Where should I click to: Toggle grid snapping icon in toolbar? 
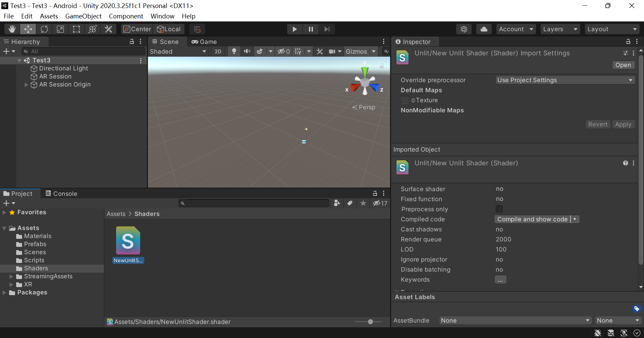(197, 29)
